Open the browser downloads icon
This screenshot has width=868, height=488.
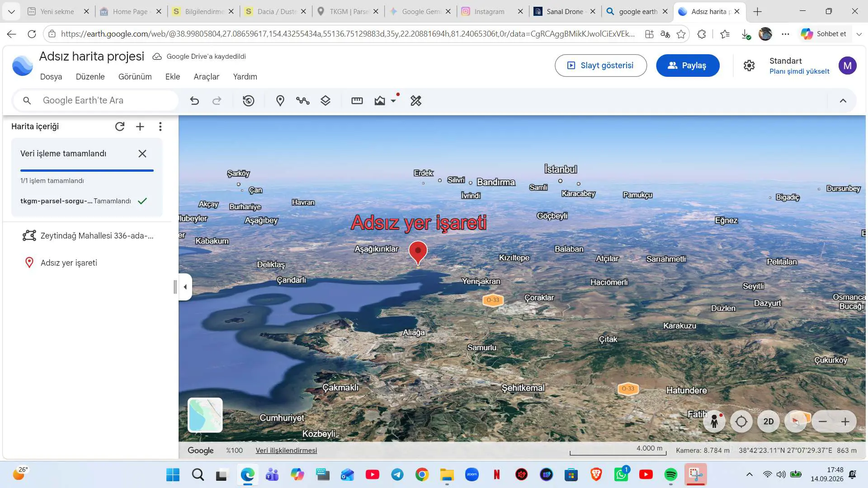point(746,34)
